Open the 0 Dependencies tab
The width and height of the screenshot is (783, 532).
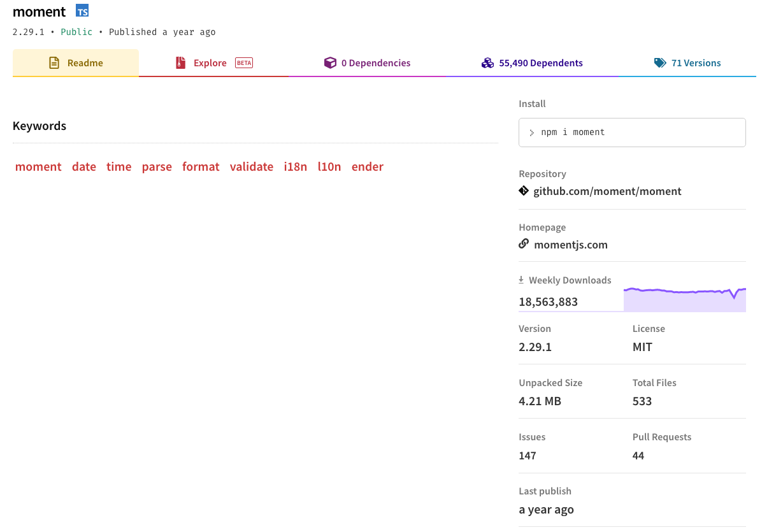click(367, 63)
